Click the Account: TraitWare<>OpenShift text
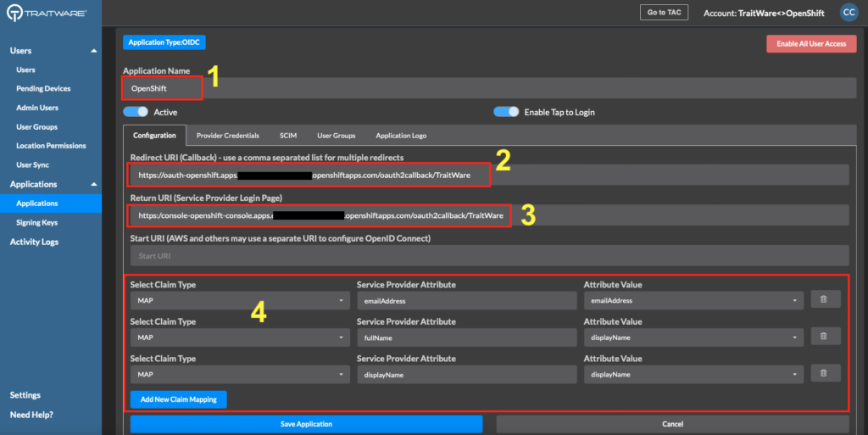This screenshot has width=868, height=435. tap(764, 13)
